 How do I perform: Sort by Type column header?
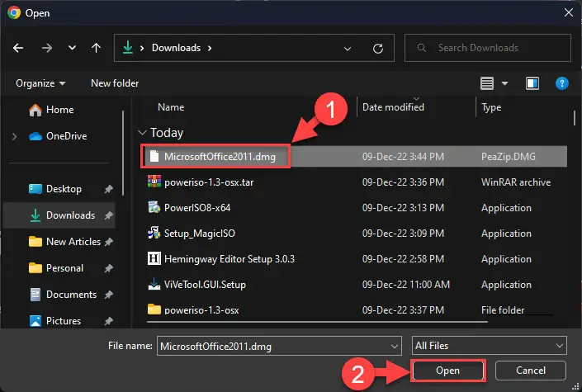point(491,107)
